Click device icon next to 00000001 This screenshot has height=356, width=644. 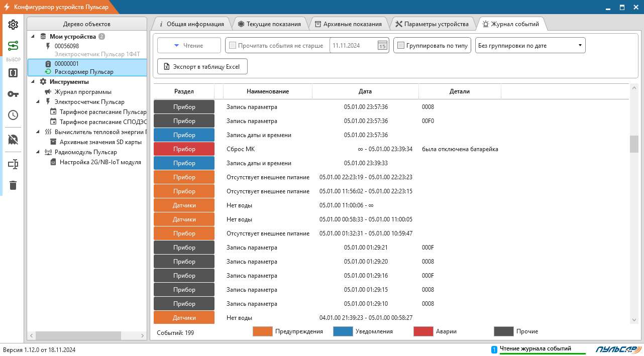48,64
